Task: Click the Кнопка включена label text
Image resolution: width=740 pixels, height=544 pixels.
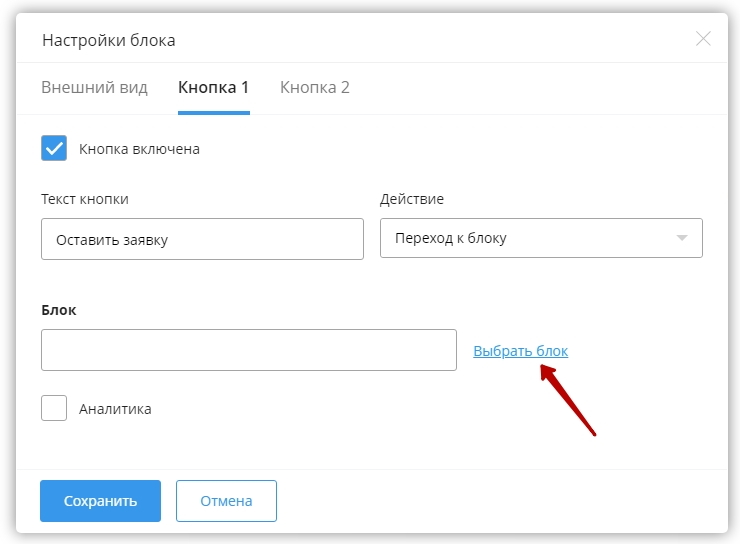Action: [x=139, y=149]
